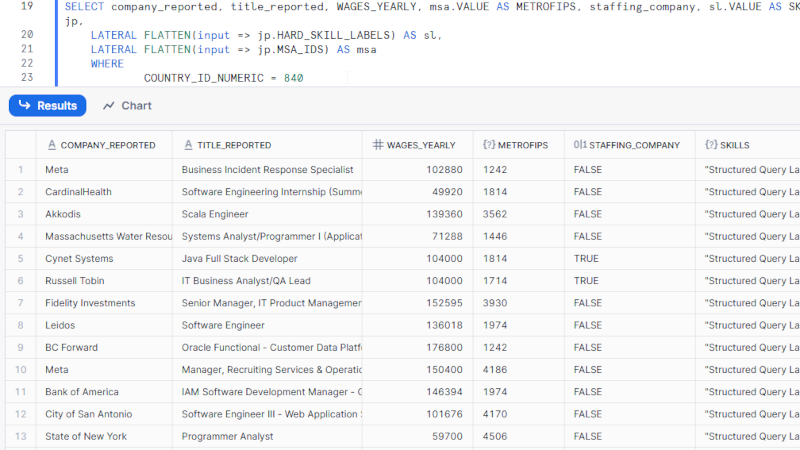Click the SELECT keyword on line 19

tap(84, 7)
